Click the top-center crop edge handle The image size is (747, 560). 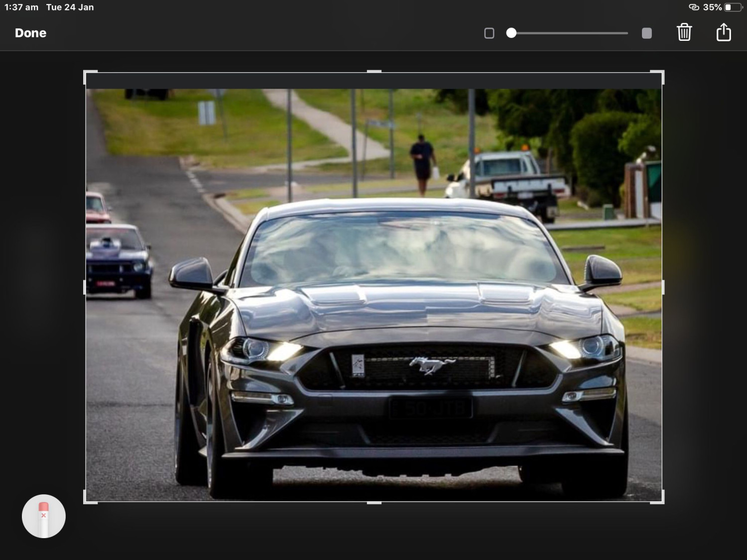374,72
